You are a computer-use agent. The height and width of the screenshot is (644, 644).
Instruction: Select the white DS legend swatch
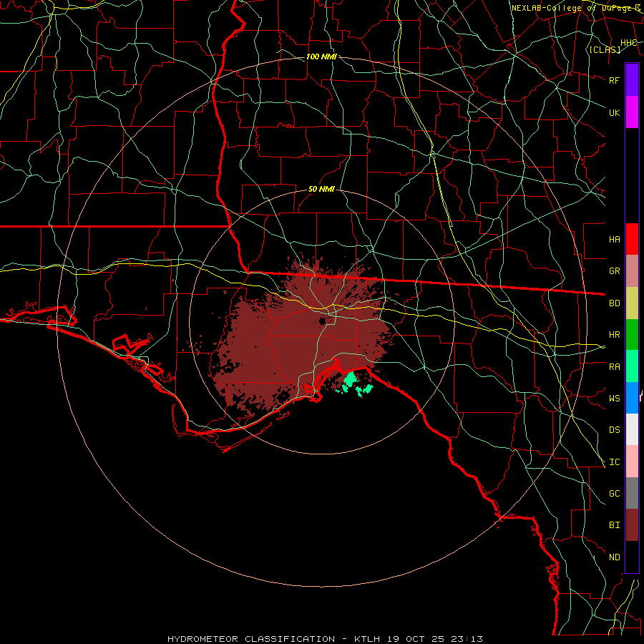[632, 429]
